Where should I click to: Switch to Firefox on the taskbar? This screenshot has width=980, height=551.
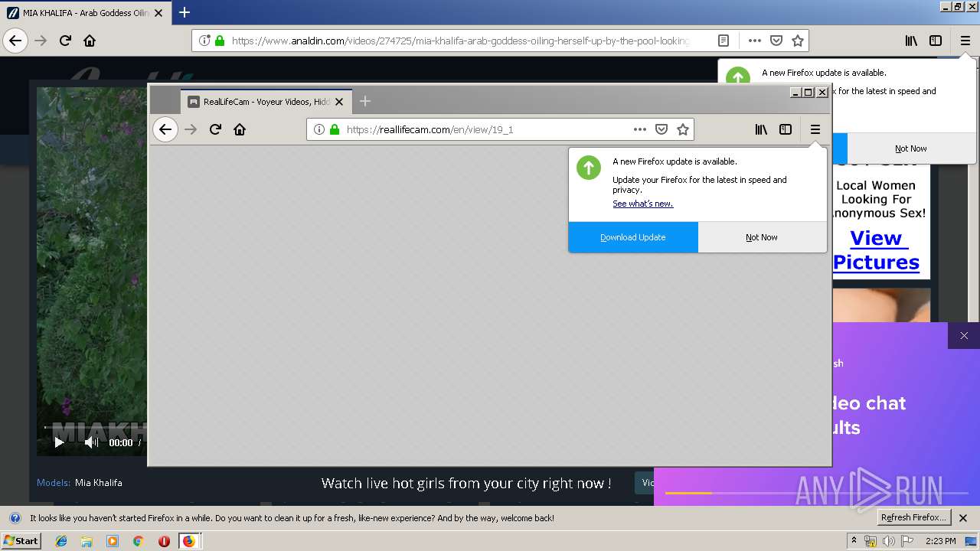click(x=189, y=541)
